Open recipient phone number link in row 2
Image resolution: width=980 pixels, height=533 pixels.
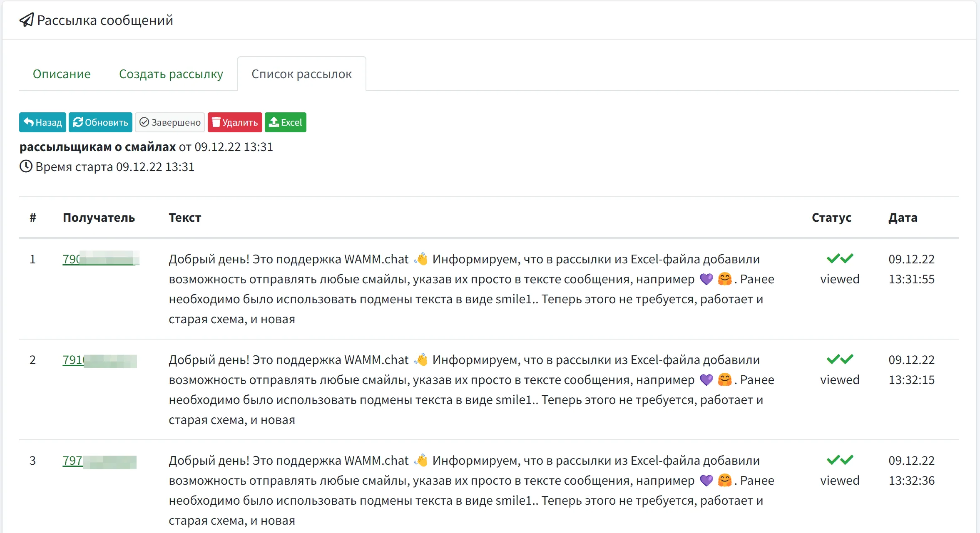(100, 359)
